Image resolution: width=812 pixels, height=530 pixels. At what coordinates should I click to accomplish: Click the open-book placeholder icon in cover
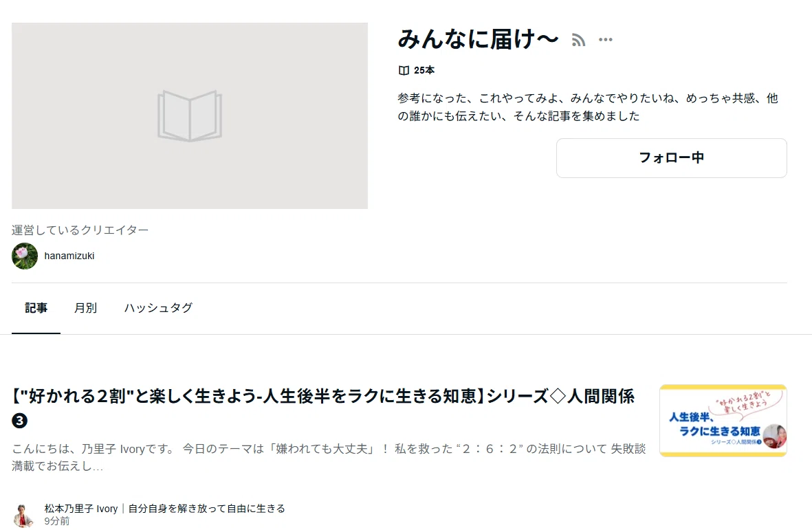click(x=190, y=116)
